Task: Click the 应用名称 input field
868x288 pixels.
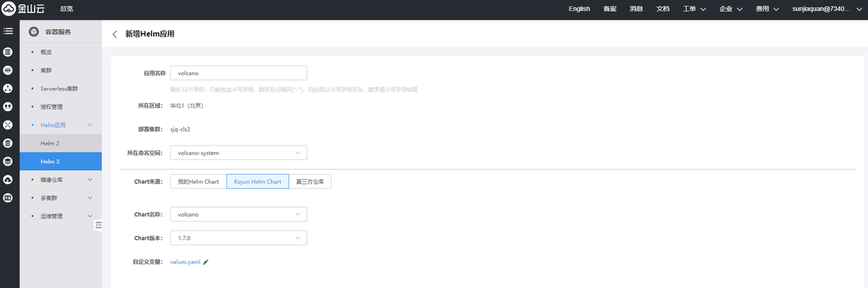Action: (x=239, y=73)
